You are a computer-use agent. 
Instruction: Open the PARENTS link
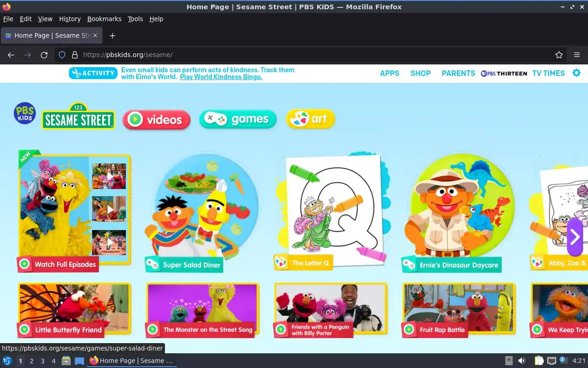pyautogui.click(x=458, y=73)
